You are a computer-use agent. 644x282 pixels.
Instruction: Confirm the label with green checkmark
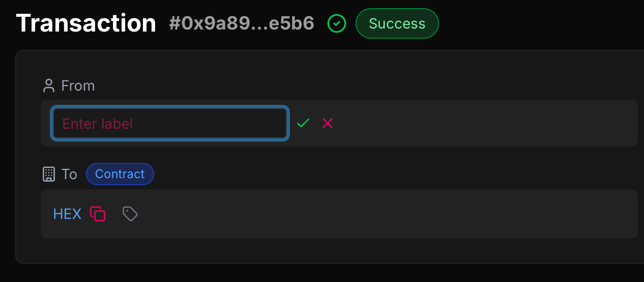(x=303, y=123)
